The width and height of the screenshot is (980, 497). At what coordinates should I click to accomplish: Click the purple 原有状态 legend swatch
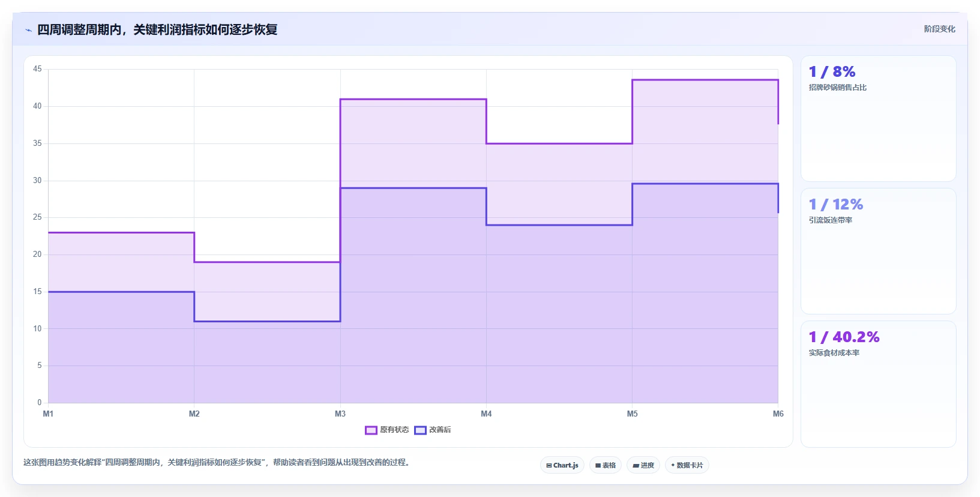pyautogui.click(x=371, y=430)
